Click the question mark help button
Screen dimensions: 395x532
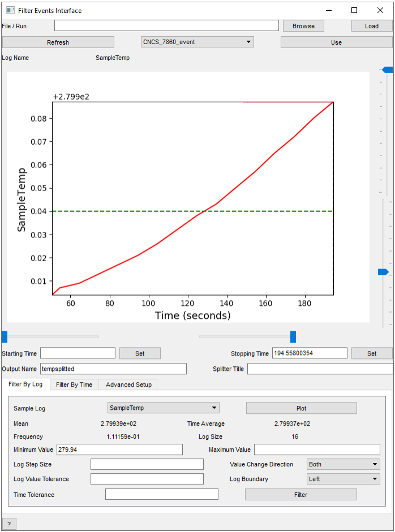pyautogui.click(x=9, y=524)
